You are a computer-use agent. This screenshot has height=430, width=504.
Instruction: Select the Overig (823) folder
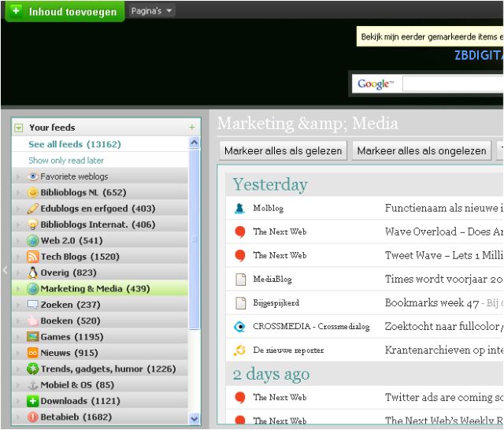coord(100,272)
